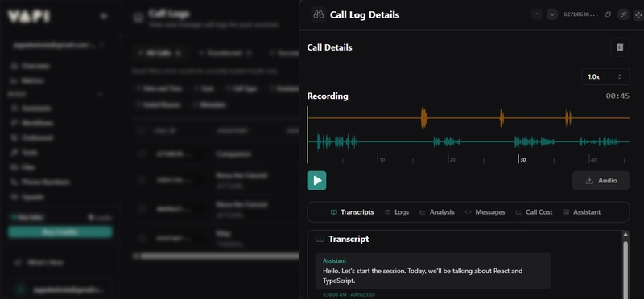Go to next call with down chevron
Image resolution: width=644 pixels, height=299 pixels.
pos(552,14)
